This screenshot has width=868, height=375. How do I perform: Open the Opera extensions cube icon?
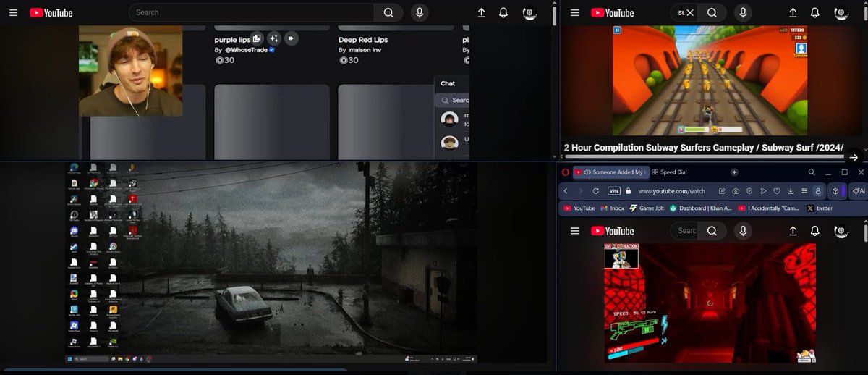tap(835, 191)
